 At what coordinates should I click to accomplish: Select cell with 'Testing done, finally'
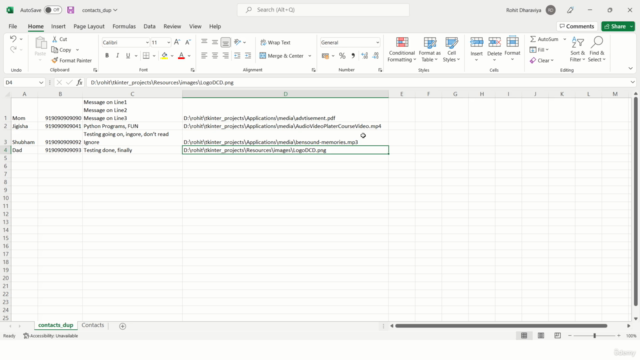pyautogui.click(x=132, y=150)
